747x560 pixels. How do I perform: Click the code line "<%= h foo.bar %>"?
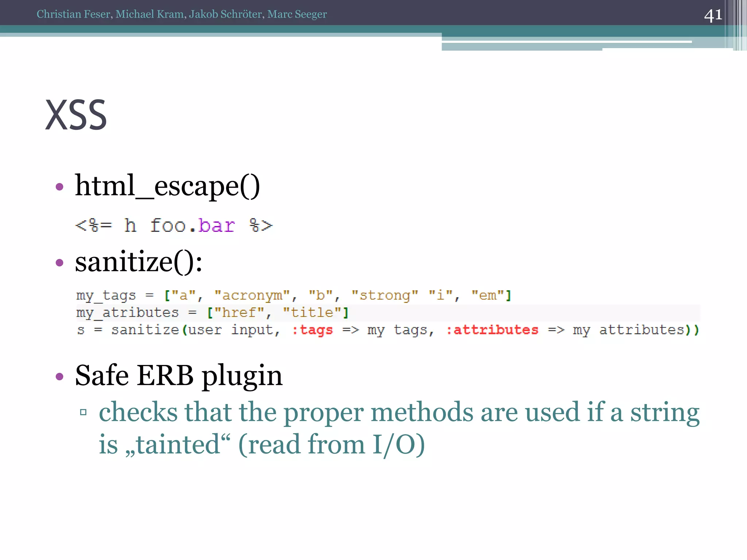[x=174, y=226]
